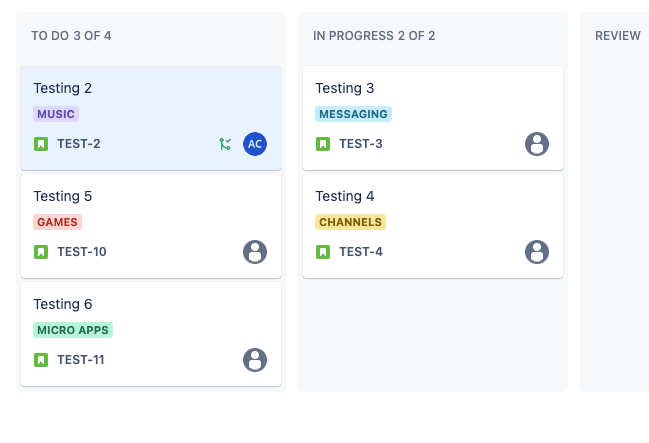Click the AC assignee avatar on TEST-2
The width and height of the screenshot is (649, 443).
[255, 144]
